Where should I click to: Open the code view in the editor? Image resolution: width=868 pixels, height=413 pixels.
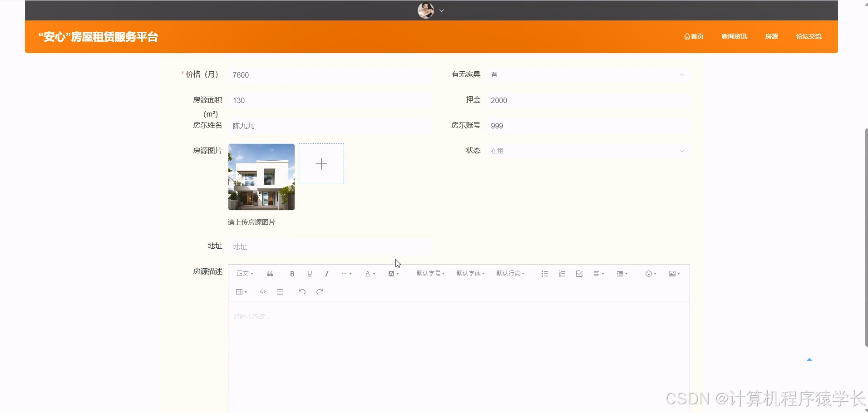tap(262, 292)
